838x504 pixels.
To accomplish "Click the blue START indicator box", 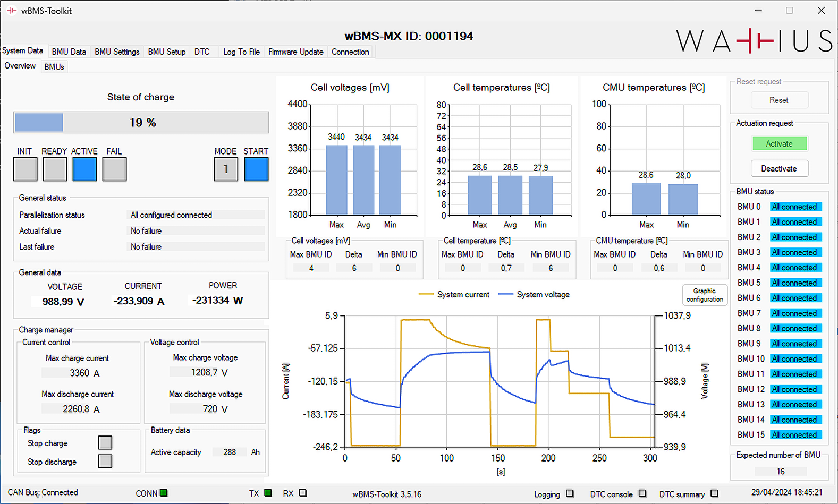I will tap(256, 169).
